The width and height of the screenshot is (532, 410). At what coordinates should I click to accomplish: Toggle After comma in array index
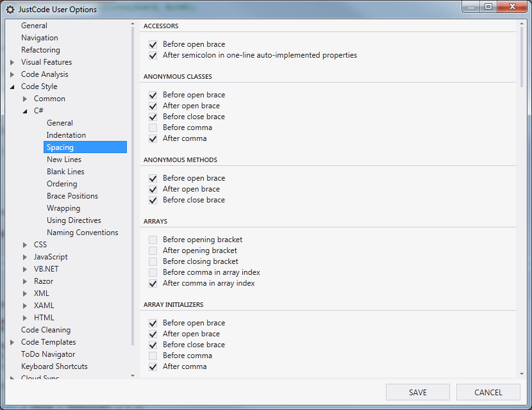click(x=153, y=283)
